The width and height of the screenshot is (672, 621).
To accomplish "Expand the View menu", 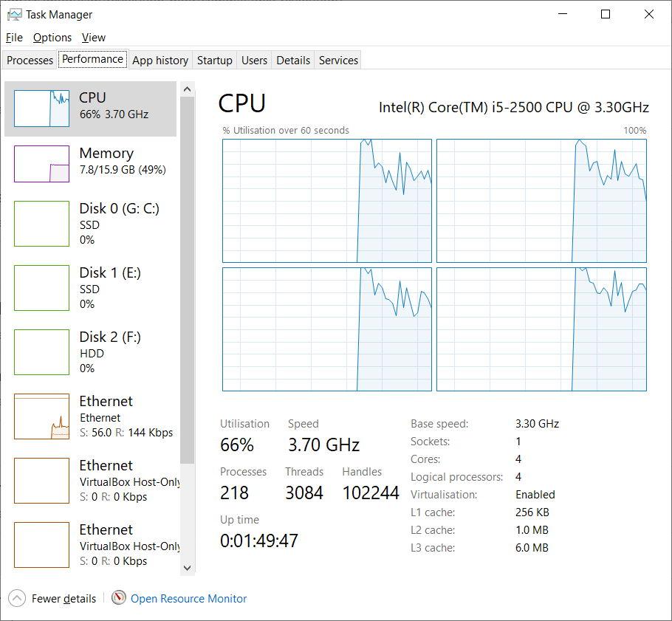I will pos(94,38).
